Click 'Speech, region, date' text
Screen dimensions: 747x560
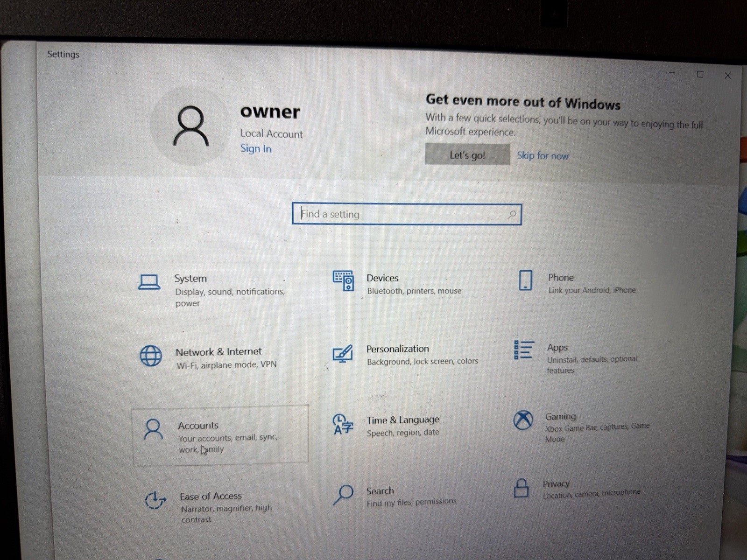pyautogui.click(x=403, y=433)
